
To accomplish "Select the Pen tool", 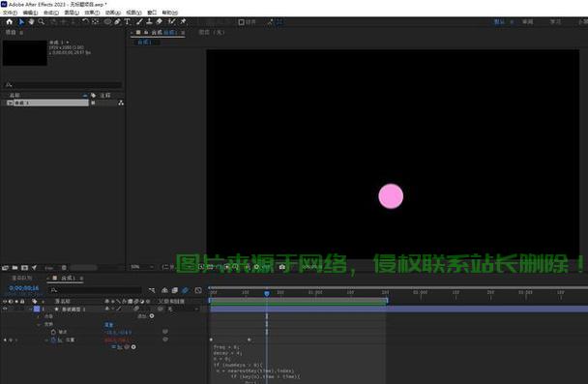I will [118, 21].
